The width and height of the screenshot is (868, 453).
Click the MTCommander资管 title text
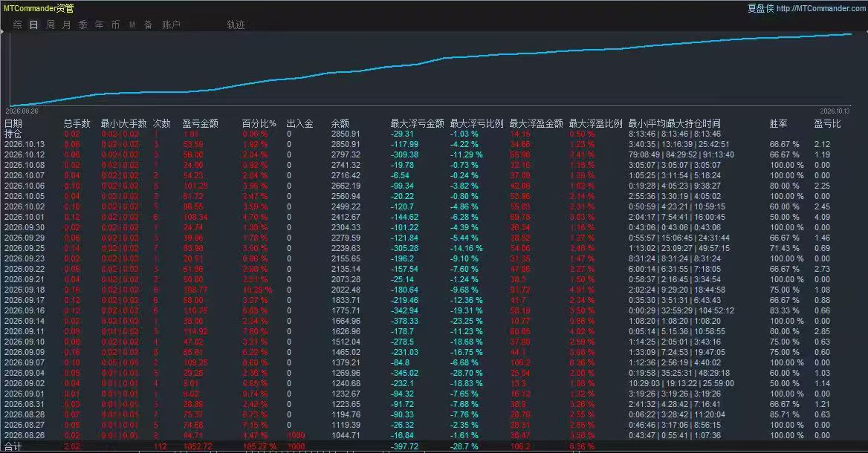pos(39,8)
